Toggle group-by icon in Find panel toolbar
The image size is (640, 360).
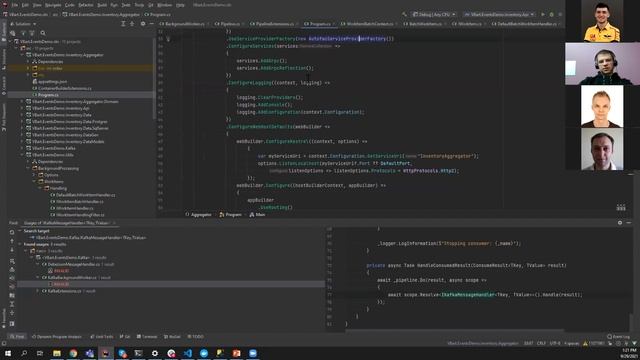(12, 296)
